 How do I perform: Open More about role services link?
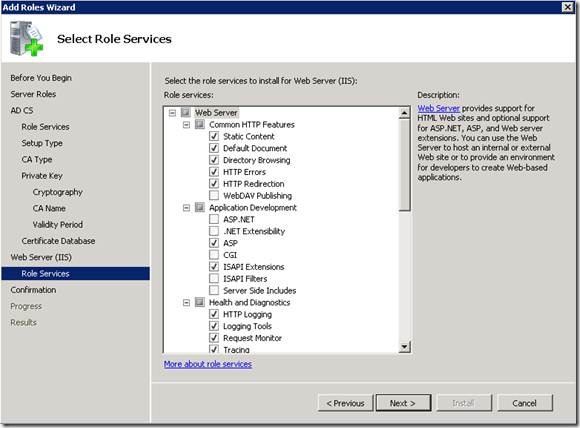point(208,364)
